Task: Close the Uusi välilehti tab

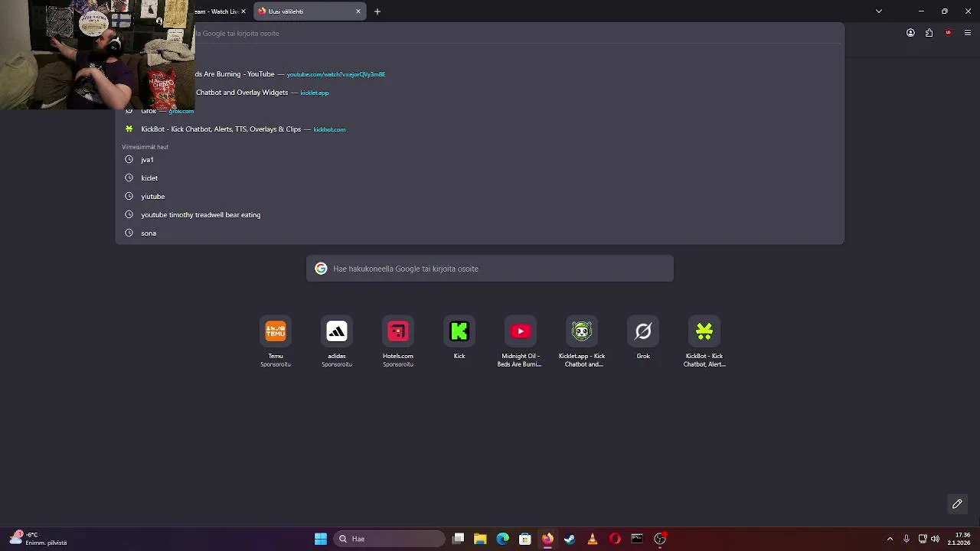Action: tap(358, 11)
